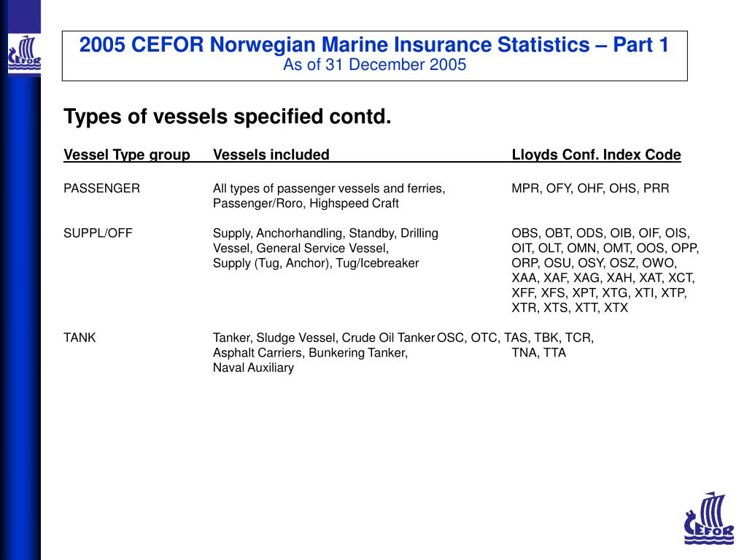
Task: Click the 'Lloyds Conf. Index Code' header
Action: click(596, 155)
